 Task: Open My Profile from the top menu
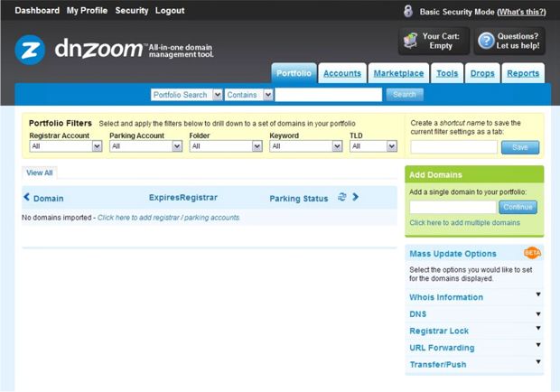tap(87, 10)
